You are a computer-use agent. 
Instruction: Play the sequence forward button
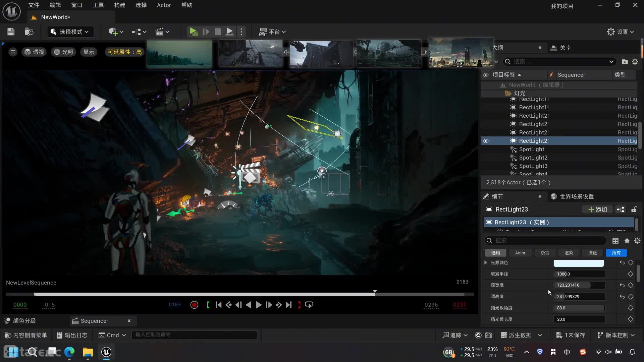tap(259, 305)
